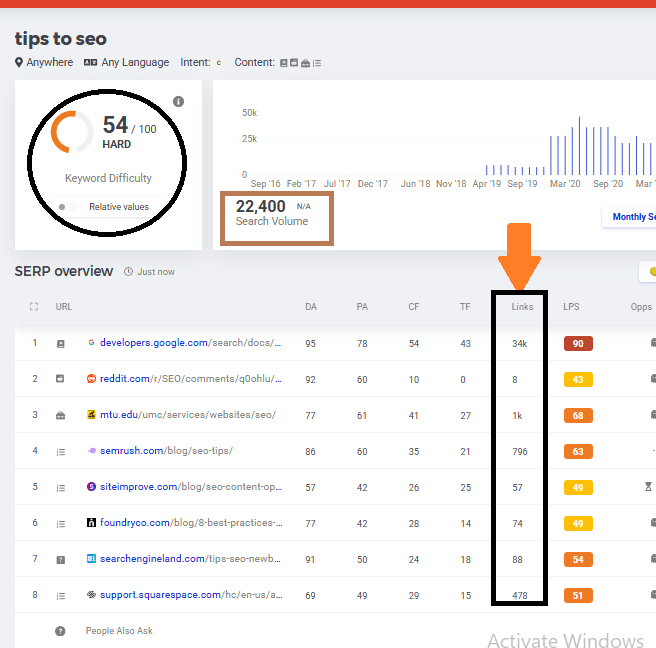Click the Anywhere location pin icon

pyautogui.click(x=19, y=62)
